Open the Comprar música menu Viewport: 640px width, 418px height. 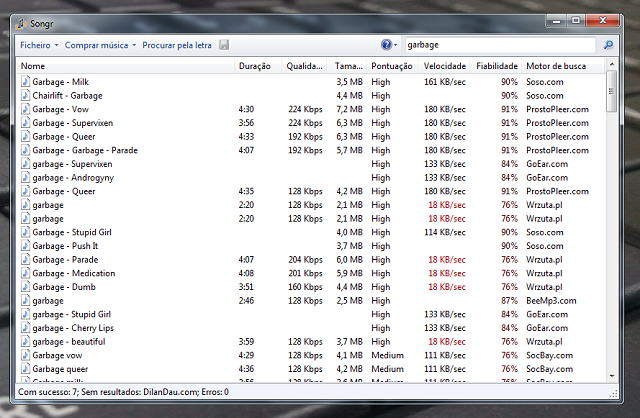[100, 45]
